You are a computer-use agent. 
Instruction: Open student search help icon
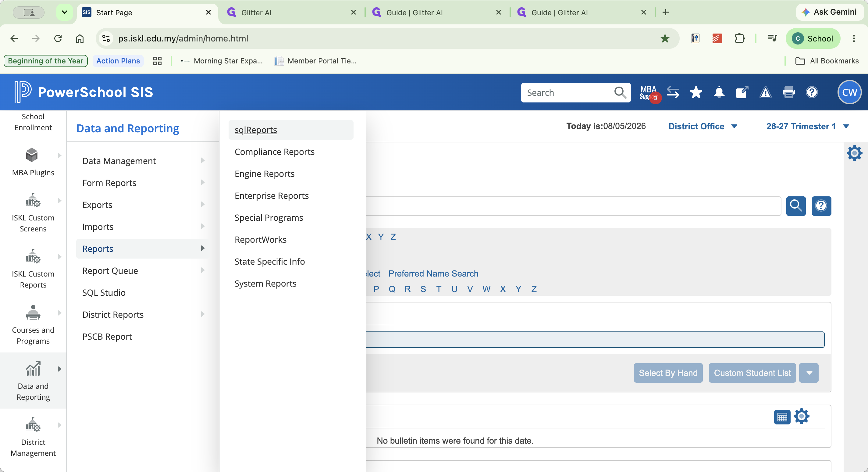[x=821, y=206]
